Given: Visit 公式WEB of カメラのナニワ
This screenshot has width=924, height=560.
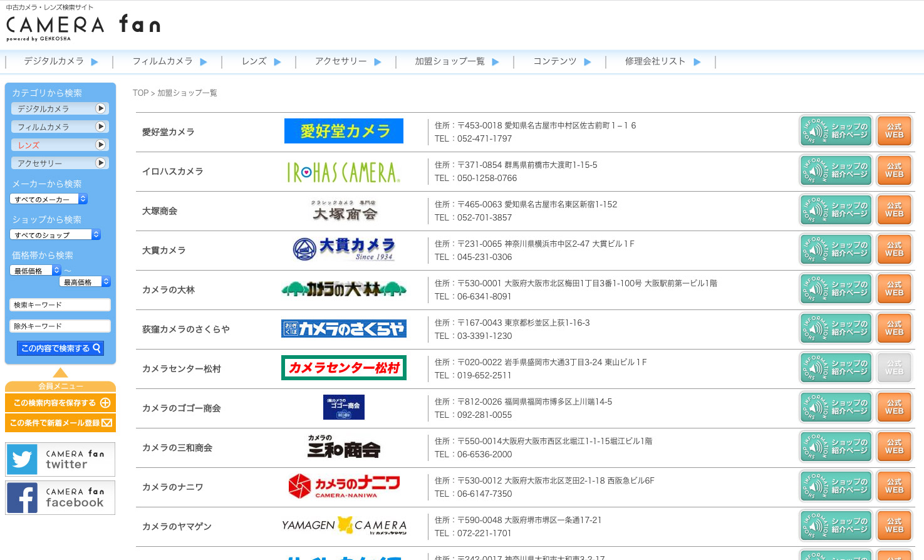Looking at the screenshot, I should [x=895, y=486].
